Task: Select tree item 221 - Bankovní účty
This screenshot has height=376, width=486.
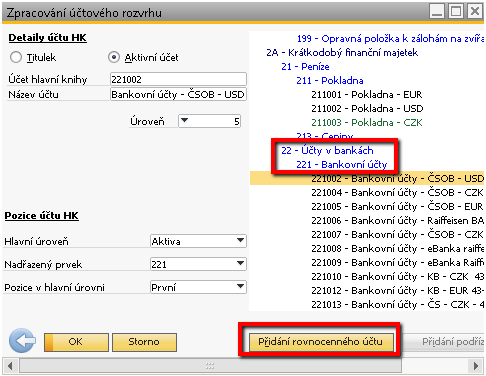Action: coord(342,165)
